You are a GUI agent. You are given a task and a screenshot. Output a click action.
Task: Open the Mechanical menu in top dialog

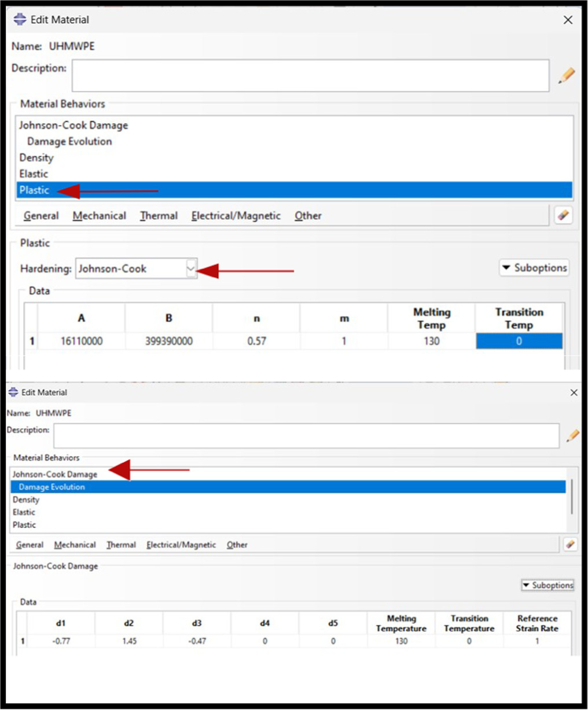[x=99, y=216]
